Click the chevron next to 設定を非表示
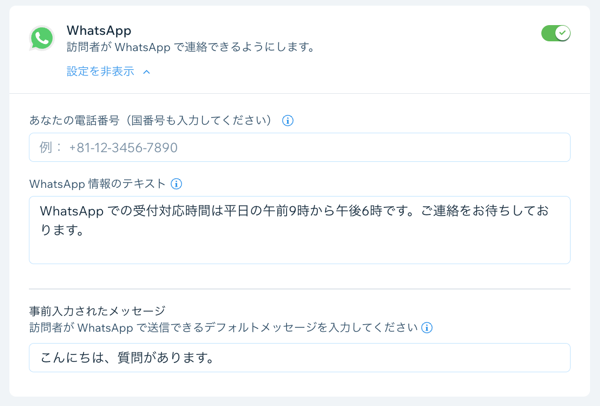The height and width of the screenshot is (406, 600). pos(147,72)
